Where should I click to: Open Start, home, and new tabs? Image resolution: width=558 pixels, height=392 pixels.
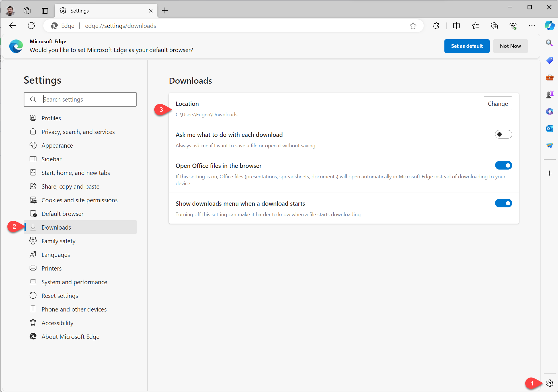80,173
